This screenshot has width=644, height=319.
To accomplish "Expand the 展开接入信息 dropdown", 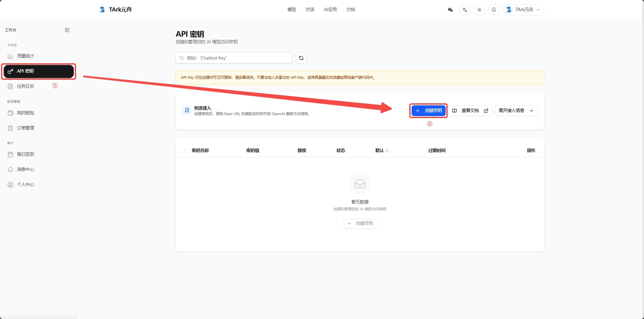I will (x=516, y=111).
